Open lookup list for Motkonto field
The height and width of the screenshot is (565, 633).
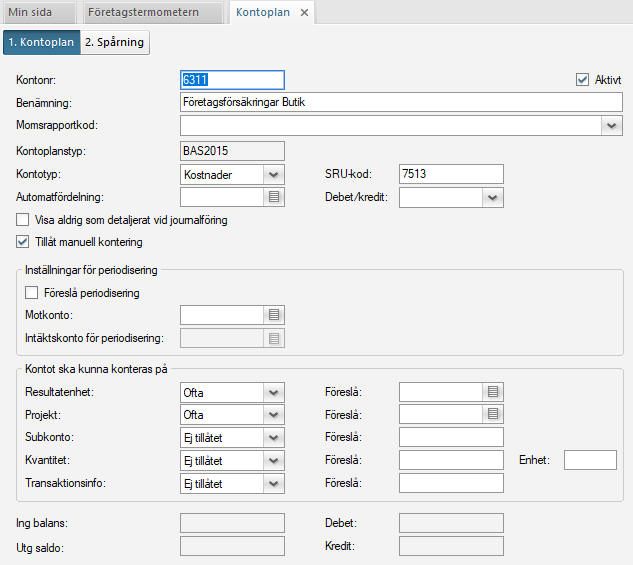pyautogui.click(x=274, y=315)
